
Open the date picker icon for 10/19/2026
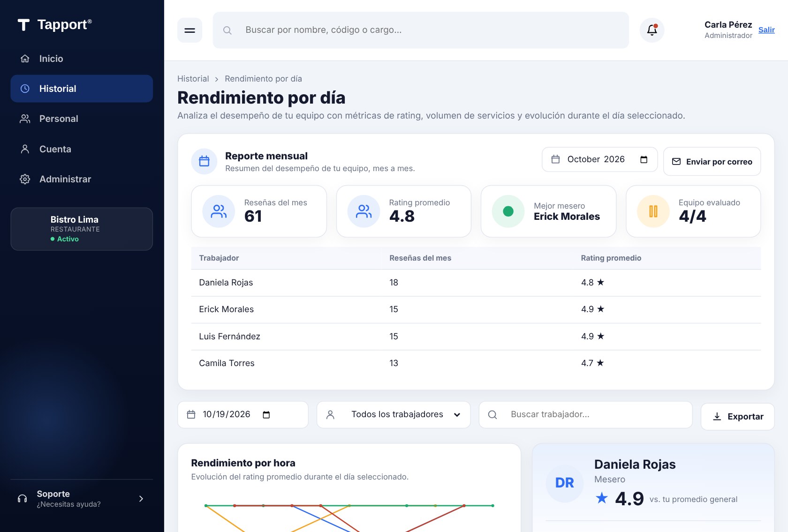pyautogui.click(x=266, y=415)
